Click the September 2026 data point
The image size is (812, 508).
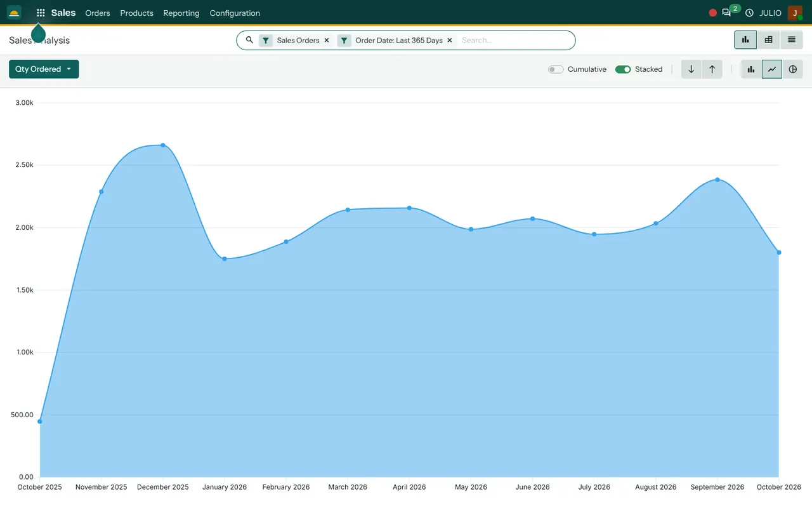(717, 180)
